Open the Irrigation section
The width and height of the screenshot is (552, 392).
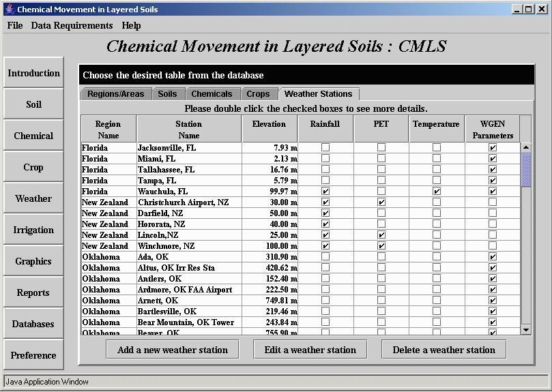click(x=34, y=230)
